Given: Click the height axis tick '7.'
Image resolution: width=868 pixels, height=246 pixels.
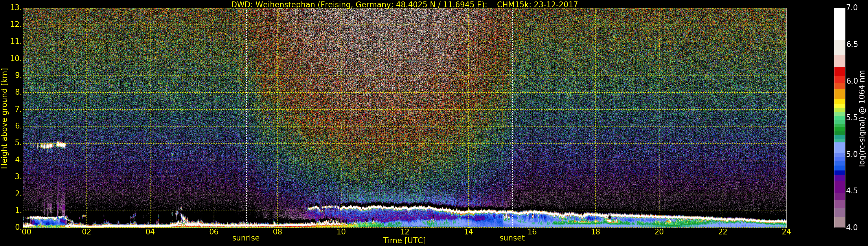Looking at the screenshot, I should [18, 109].
